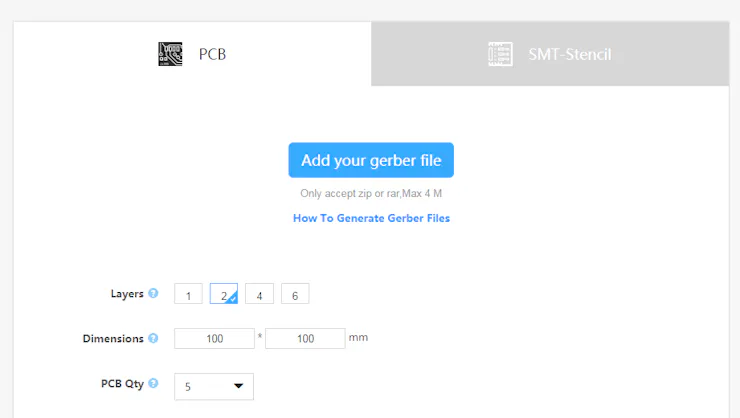The image size is (740, 418).
Task: Click the Layers label text
Action: point(127,294)
